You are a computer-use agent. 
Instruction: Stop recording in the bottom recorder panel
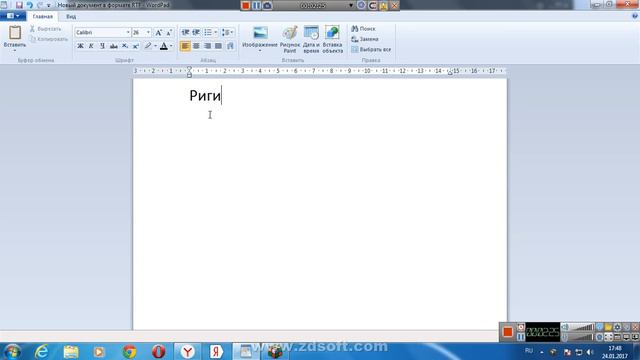508,332
